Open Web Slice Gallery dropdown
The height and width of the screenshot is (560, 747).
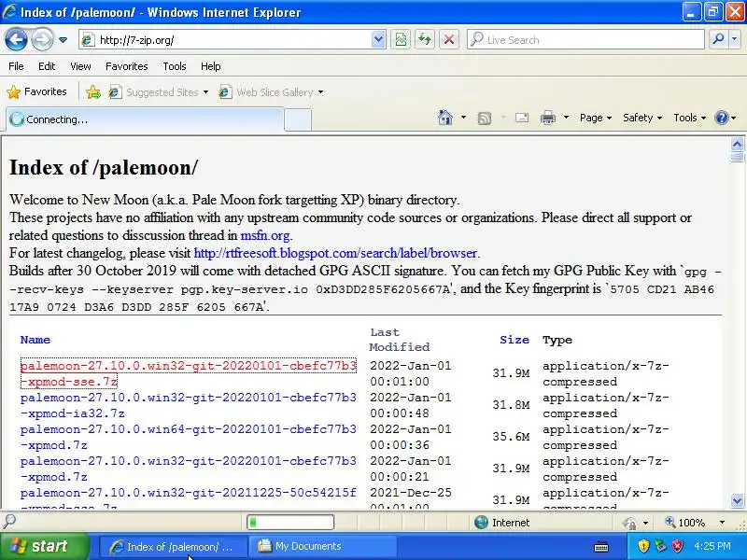coord(271,91)
